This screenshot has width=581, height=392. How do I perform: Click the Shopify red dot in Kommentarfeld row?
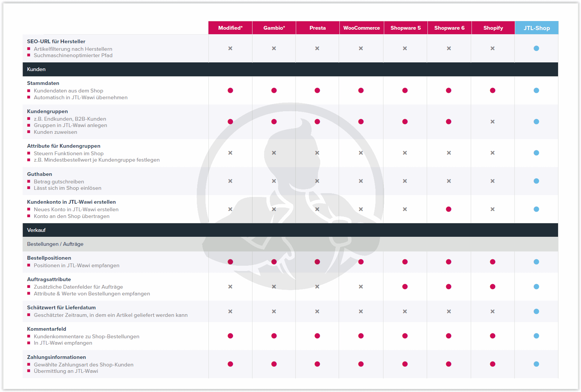point(493,336)
